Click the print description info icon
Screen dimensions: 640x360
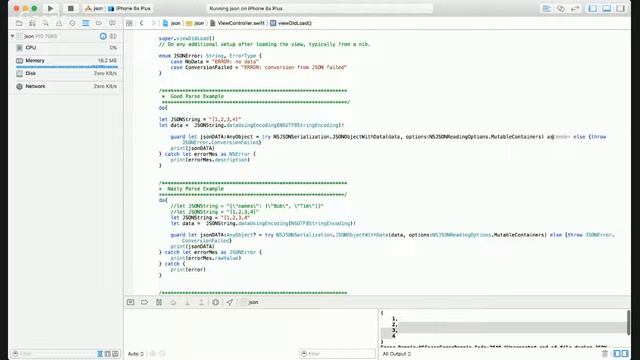click(162, 354)
